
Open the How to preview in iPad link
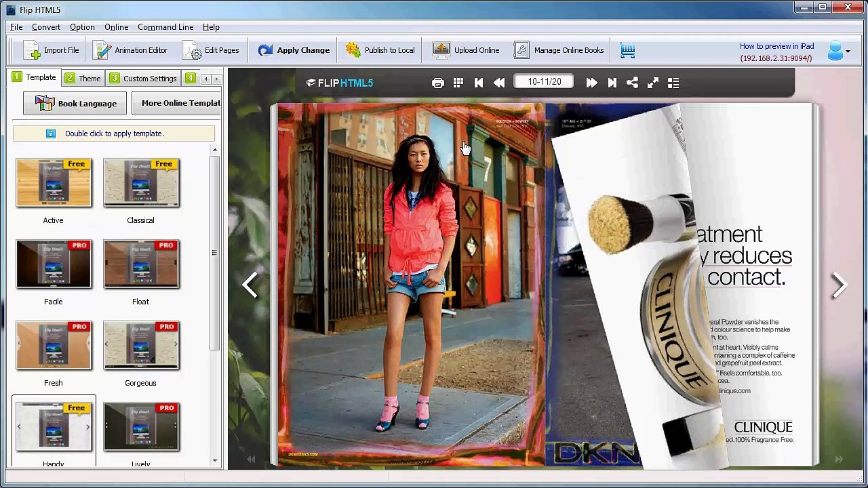click(776, 46)
